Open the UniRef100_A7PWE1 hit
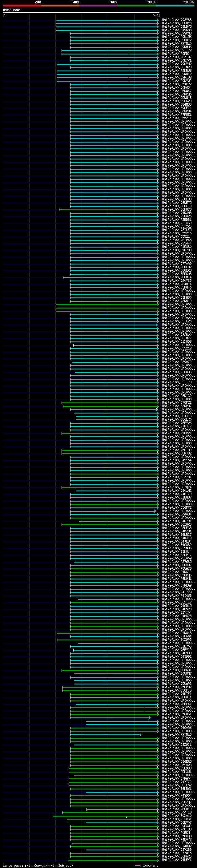This screenshot has height=868, width=197. 177,115
